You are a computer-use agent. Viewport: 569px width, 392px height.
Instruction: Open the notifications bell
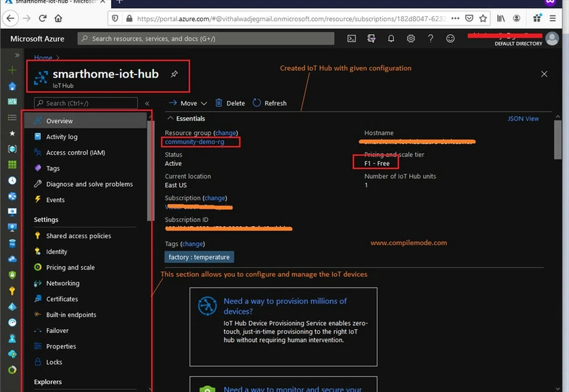[391, 38]
